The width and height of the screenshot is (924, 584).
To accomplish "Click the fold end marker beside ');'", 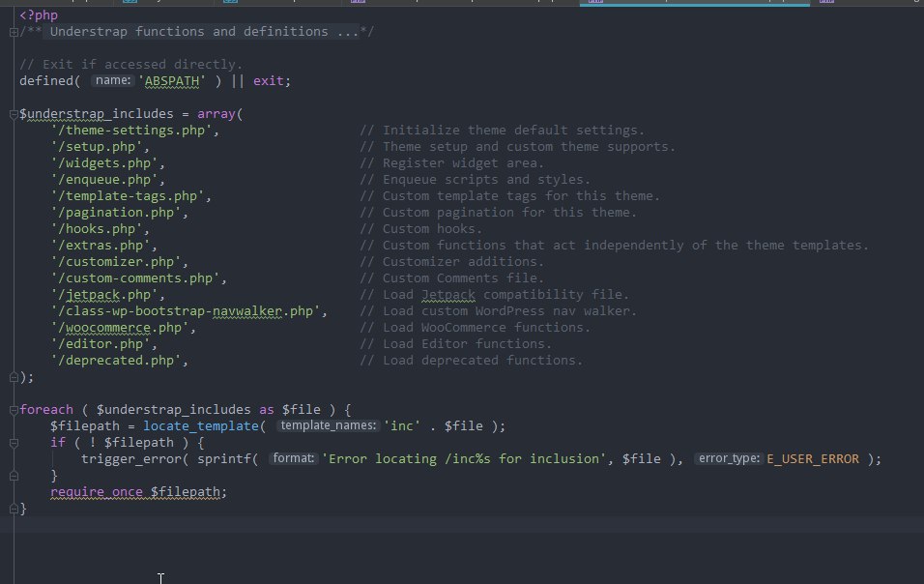I will coord(14,377).
